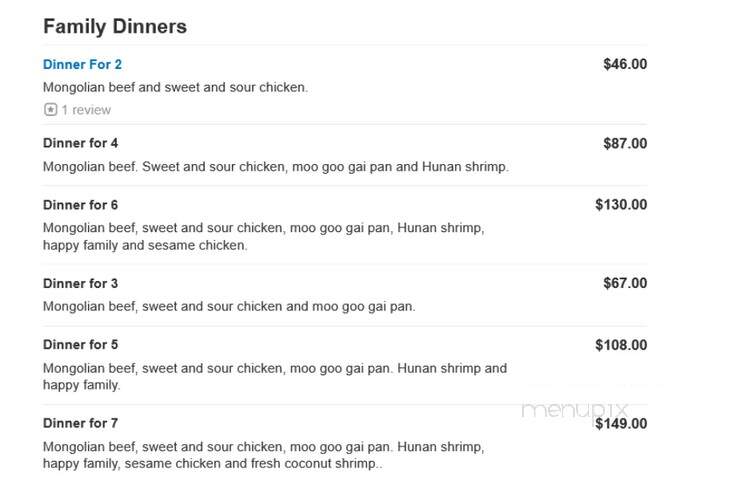Viewport: 754px width, 493px height.
Task: Open the Dinner For 2 link
Action: tap(82, 64)
